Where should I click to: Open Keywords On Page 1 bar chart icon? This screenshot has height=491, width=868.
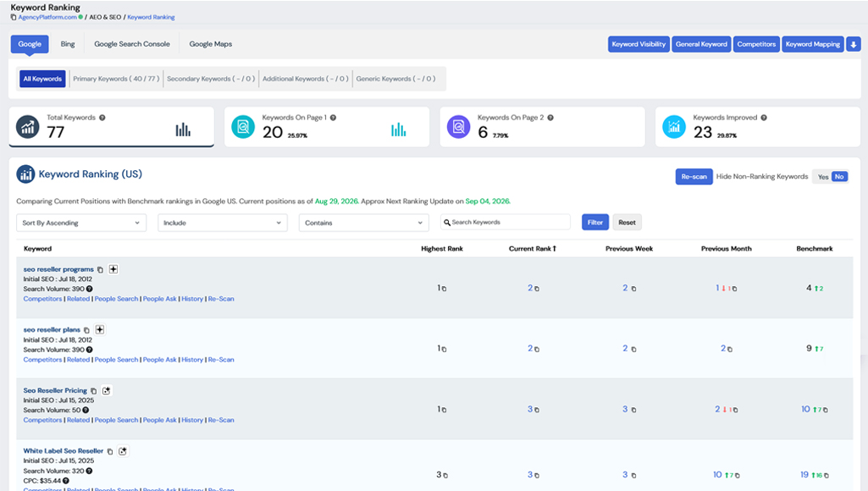[399, 130]
